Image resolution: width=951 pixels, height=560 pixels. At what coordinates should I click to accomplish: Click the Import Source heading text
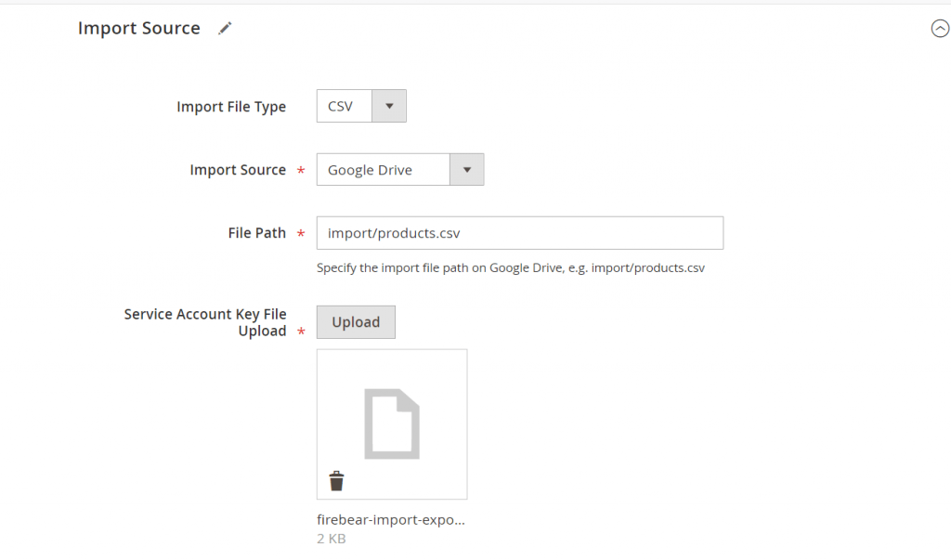tap(138, 28)
